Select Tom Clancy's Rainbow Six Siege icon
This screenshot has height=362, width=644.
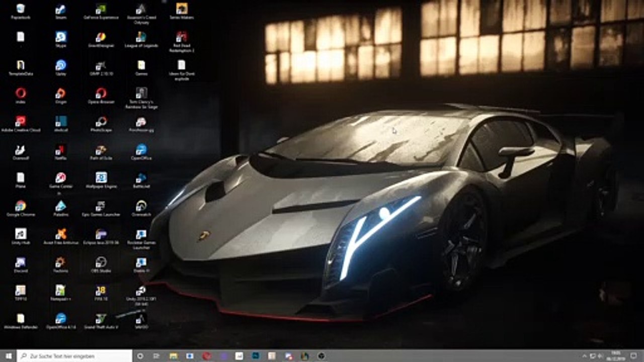pos(141,98)
